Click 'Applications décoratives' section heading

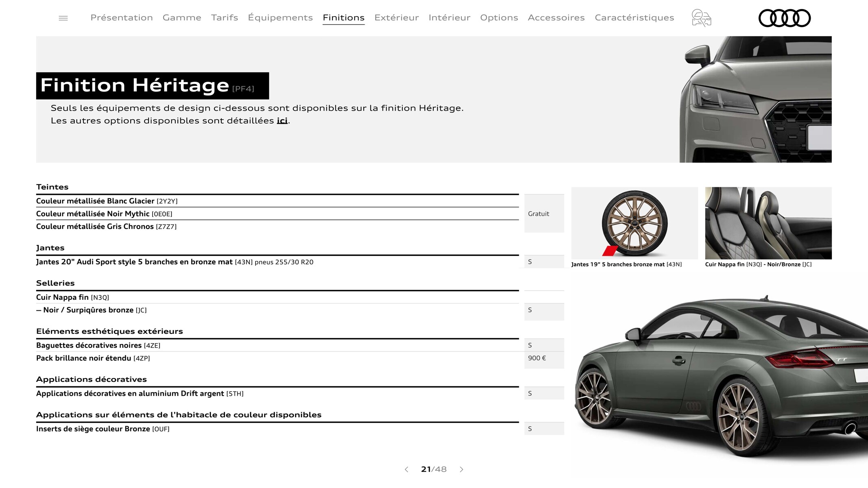92,379
